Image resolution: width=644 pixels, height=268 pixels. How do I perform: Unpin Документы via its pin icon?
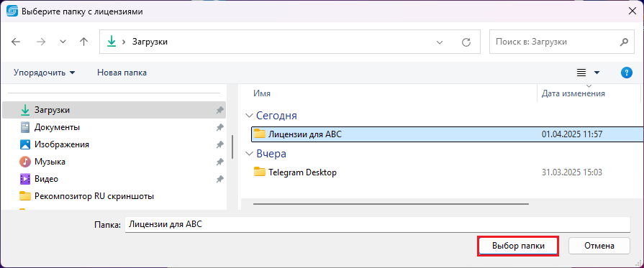(219, 127)
